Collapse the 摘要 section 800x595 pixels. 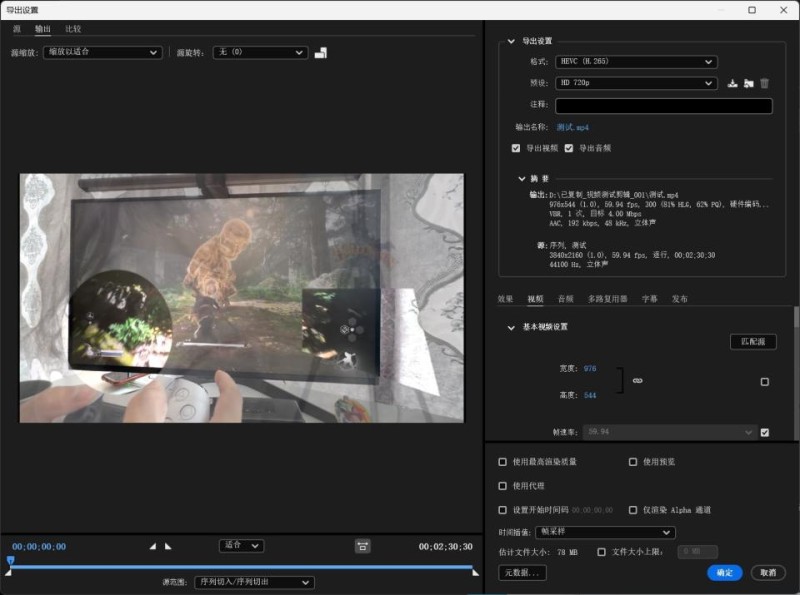521,179
